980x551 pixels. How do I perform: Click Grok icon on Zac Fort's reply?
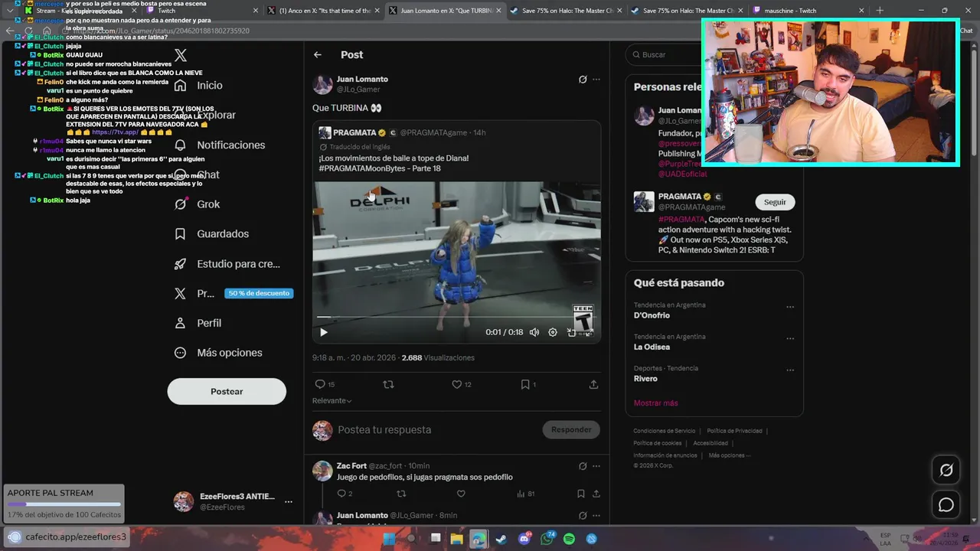[583, 466]
